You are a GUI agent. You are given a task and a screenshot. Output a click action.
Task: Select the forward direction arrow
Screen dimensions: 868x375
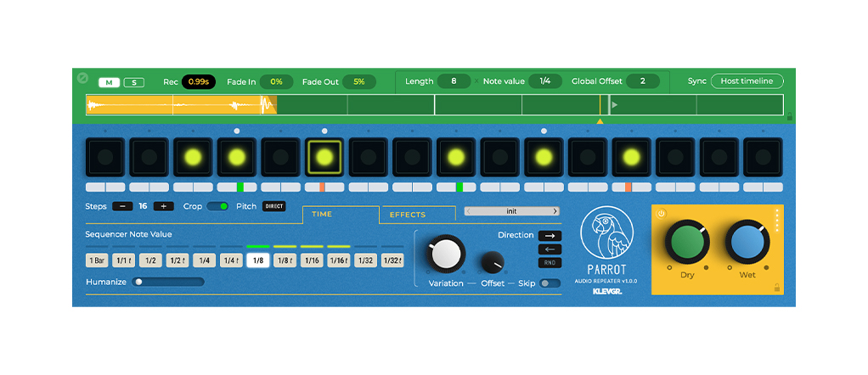point(550,236)
